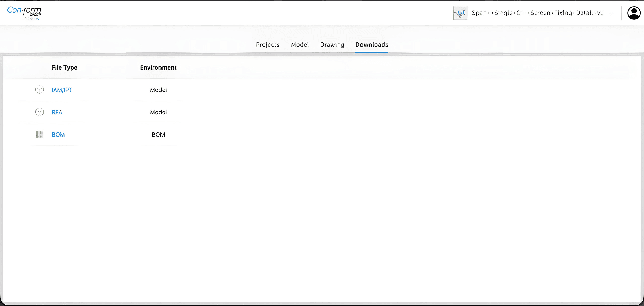Click the Environment column header

[x=158, y=67]
